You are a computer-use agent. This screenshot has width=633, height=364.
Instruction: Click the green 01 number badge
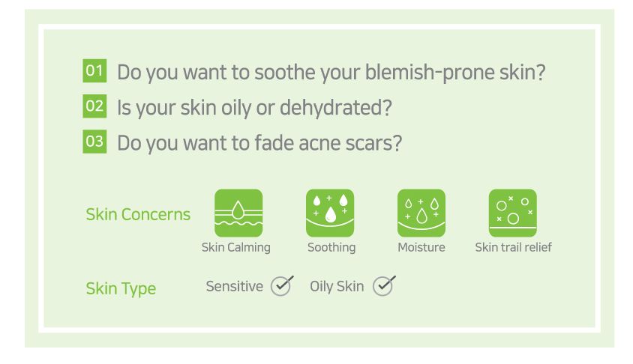pos(94,72)
